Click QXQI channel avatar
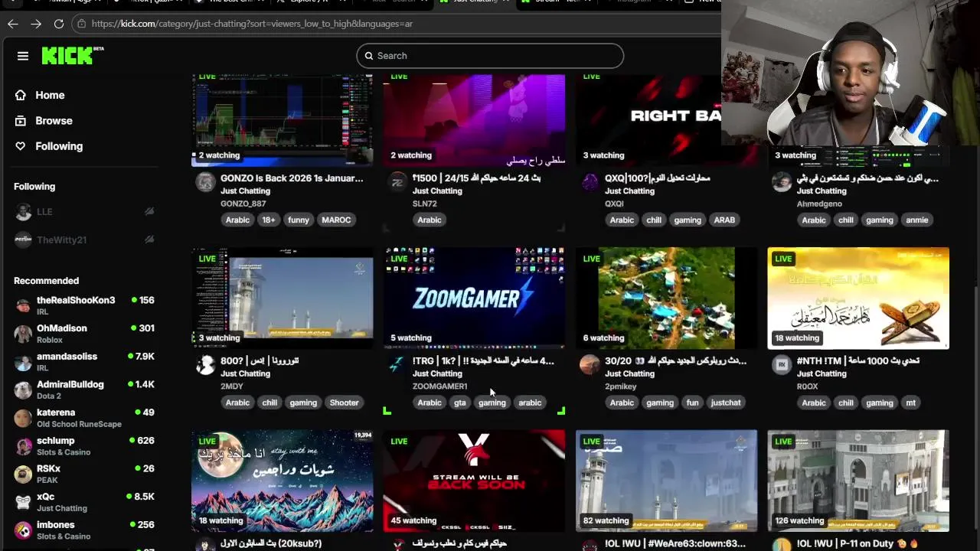Screen dimensions: 980x551 click(590, 182)
